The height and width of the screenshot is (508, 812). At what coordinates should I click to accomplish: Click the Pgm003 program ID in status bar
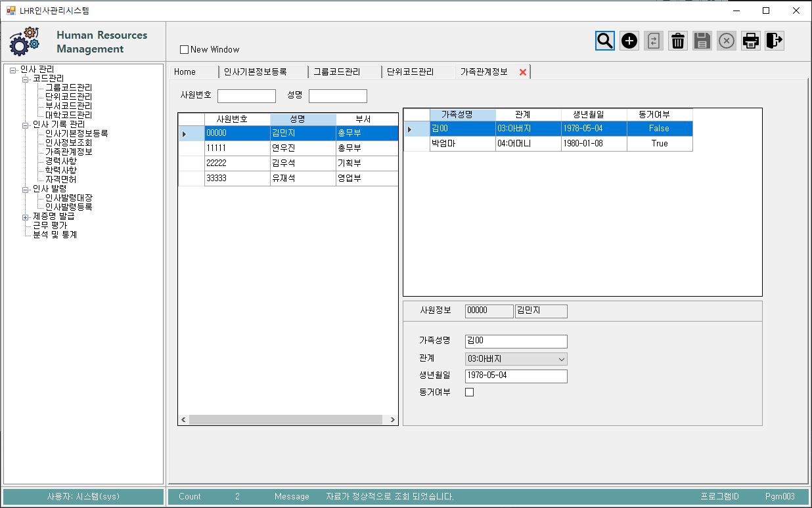click(x=780, y=497)
